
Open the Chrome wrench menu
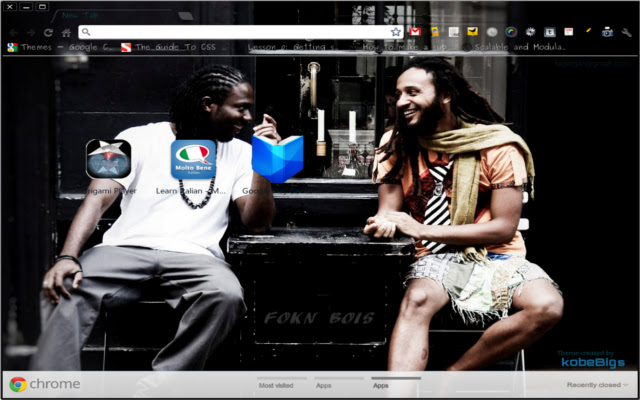pyautogui.click(x=627, y=32)
